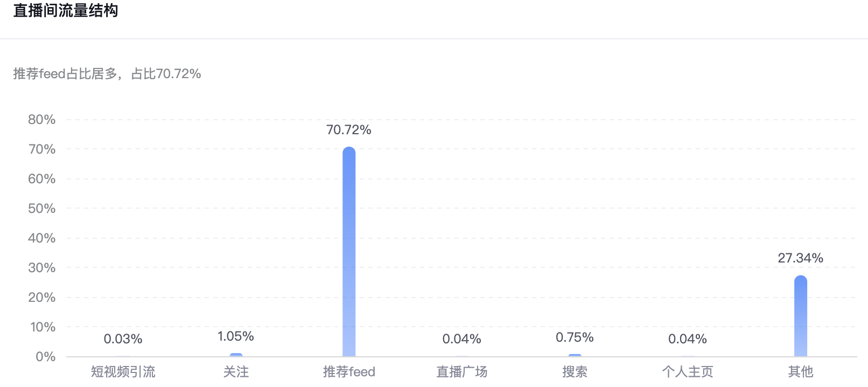868x387 pixels.
Task: Click the 推荐feed bar in chart
Action: coord(349,252)
